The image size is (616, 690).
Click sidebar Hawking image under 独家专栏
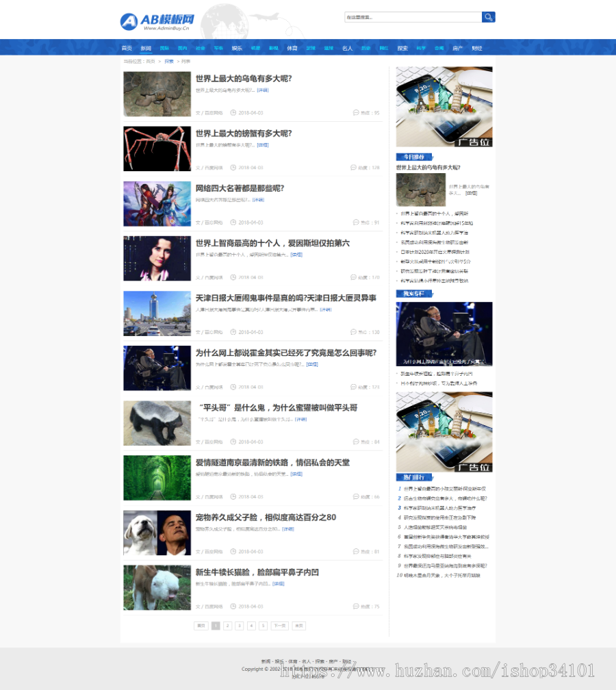(x=444, y=334)
